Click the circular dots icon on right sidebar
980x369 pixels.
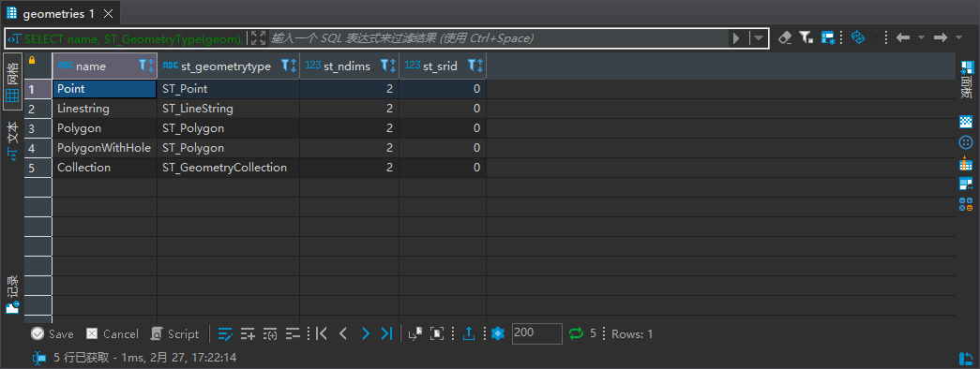[x=966, y=143]
